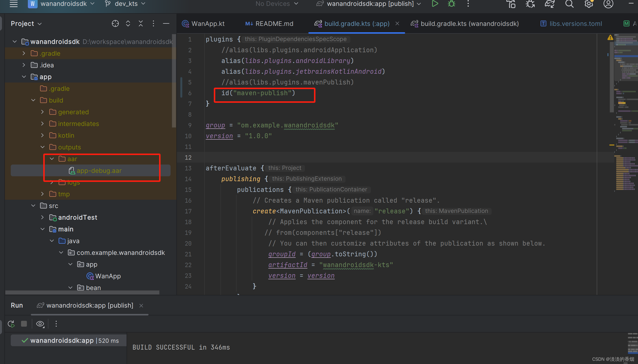Expand the intermediates folder

click(x=42, y=124)
